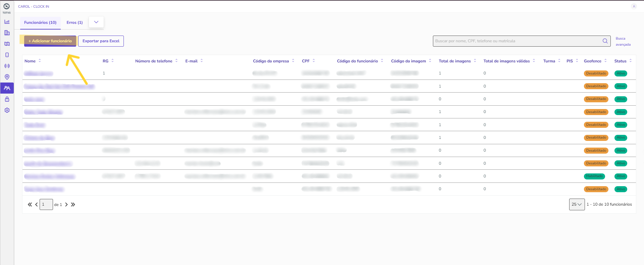Click the Adicionar funcionário button
The image size is (644, 265).
click(50, 41)
